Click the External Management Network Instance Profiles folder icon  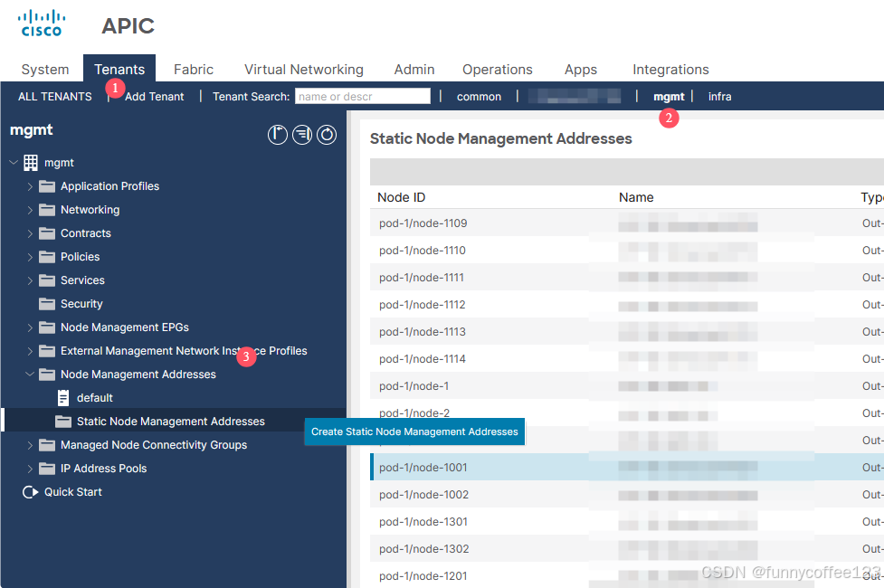[47, 351]
